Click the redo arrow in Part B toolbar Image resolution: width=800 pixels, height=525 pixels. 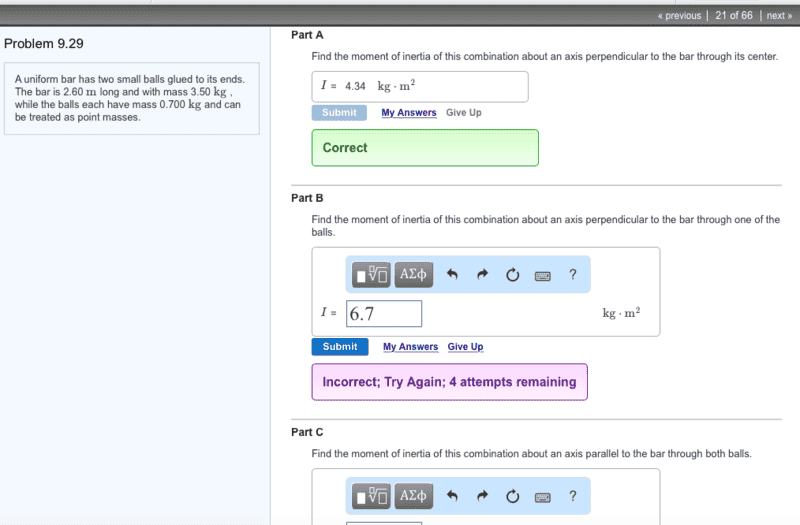click(x=482, y=275)
